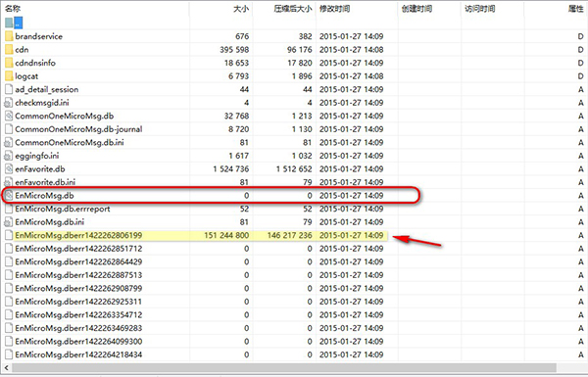Click the EnMicroMsg.db.ini file icon
The height and width of the screenshot is (377, 588).
coord(8,222)
